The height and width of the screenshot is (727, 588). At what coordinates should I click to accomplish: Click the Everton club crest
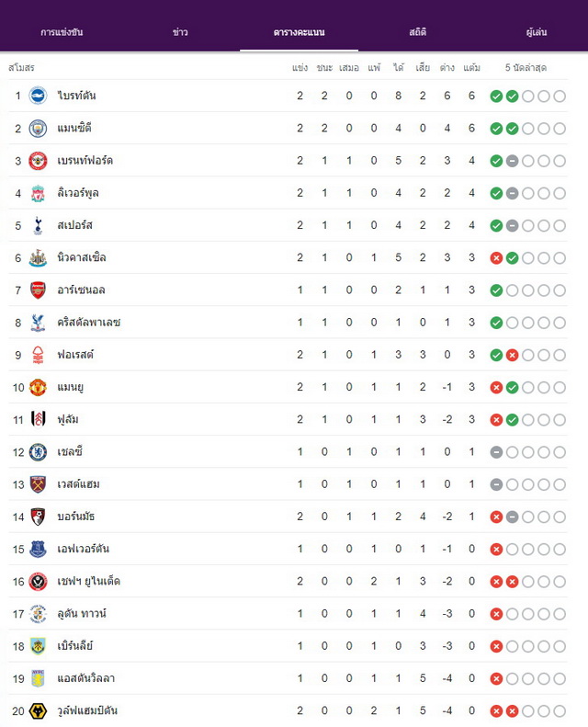coord(38,549)
